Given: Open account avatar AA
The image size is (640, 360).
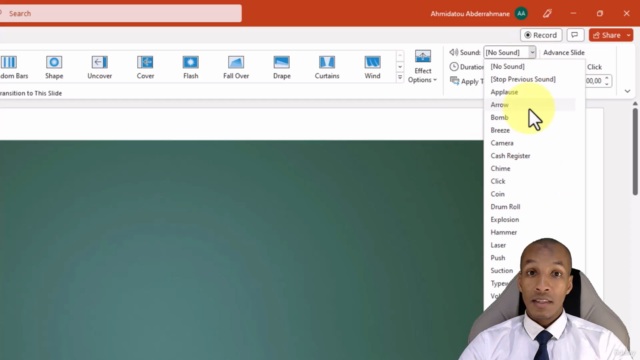Looking at the screenshot, I should tap(521, 13).
